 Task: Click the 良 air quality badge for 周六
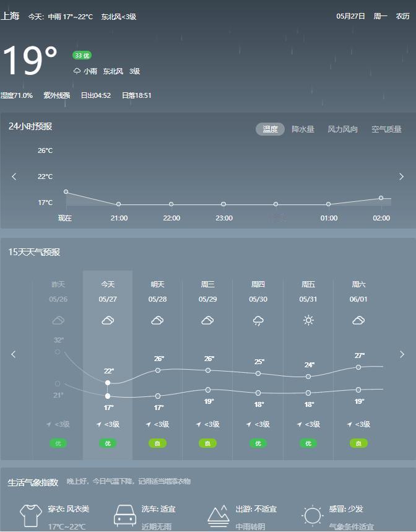coord(358,443)
